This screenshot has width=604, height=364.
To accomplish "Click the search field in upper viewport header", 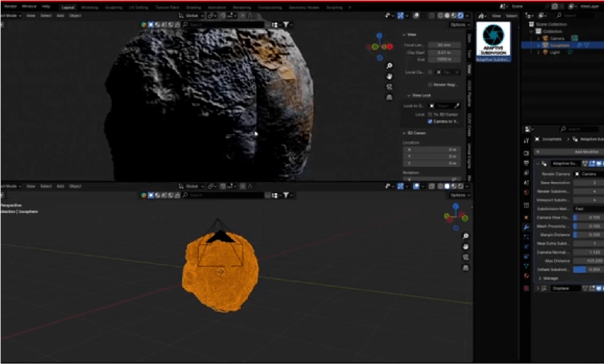I will point(223,25).
